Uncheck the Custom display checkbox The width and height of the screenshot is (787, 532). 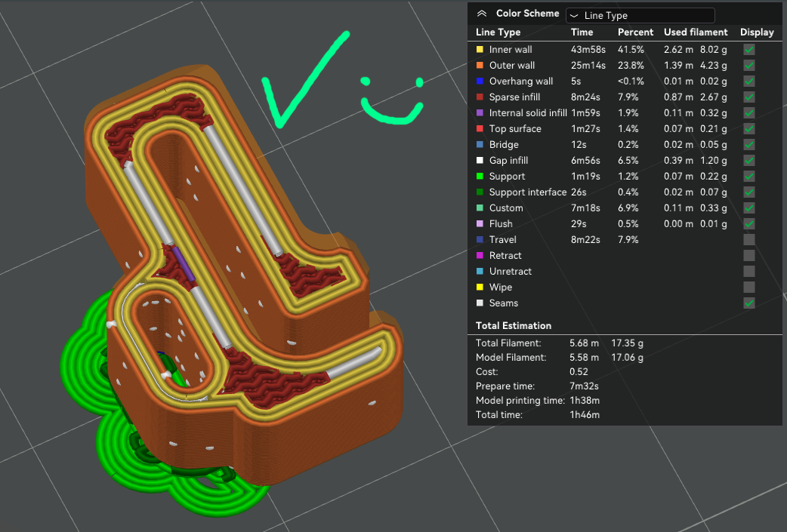(x=748, y=208)
